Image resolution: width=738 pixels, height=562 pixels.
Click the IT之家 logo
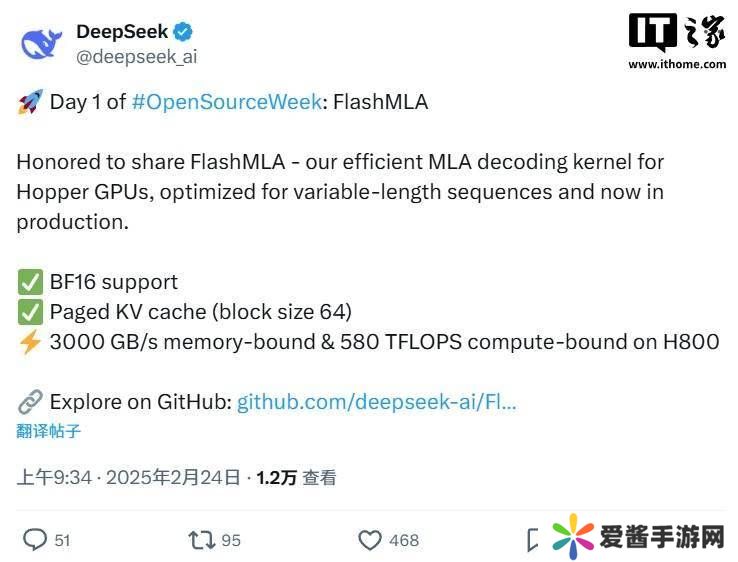677,33
